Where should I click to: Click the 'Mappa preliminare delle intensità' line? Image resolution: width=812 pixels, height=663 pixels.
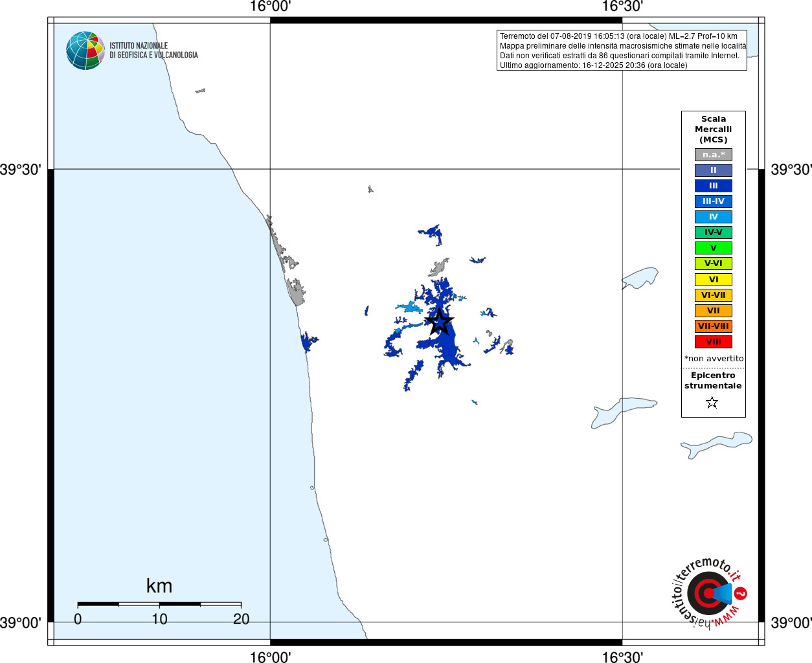(623, 46)
